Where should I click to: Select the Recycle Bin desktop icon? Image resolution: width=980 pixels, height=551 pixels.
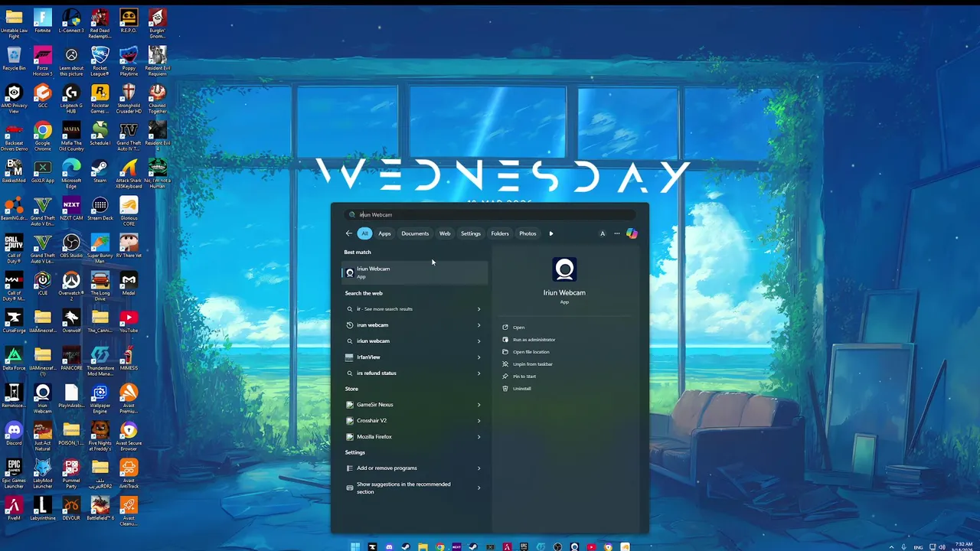pyautogui.click(x=14, y=58)
